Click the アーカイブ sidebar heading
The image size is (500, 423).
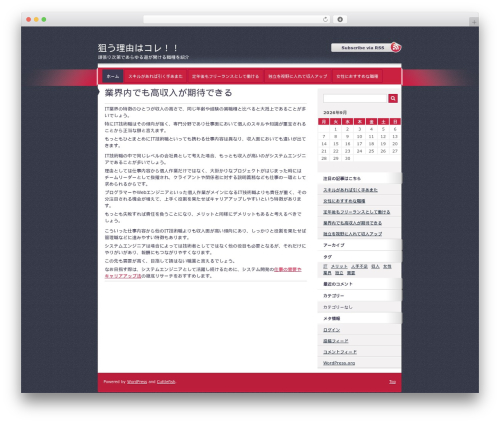[334, 245]
